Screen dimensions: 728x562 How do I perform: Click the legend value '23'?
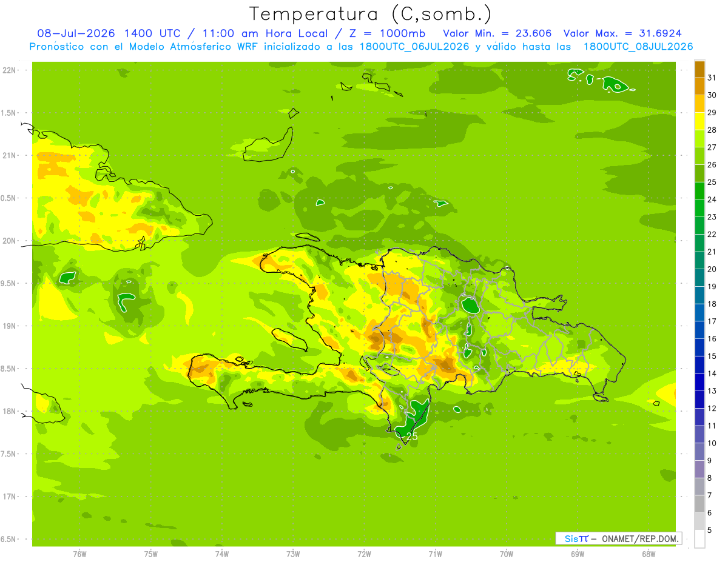coord(712,217)
